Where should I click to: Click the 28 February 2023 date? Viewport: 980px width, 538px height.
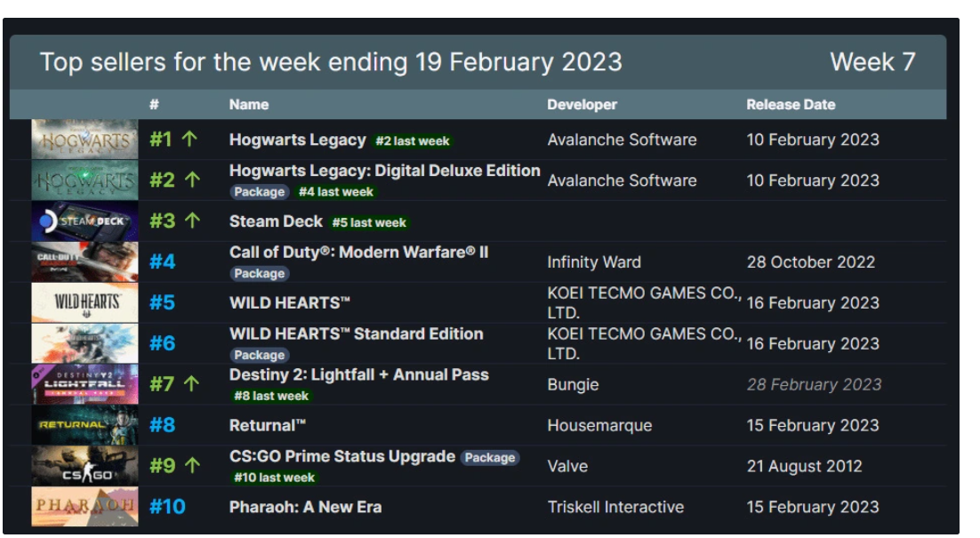(814, 384)
